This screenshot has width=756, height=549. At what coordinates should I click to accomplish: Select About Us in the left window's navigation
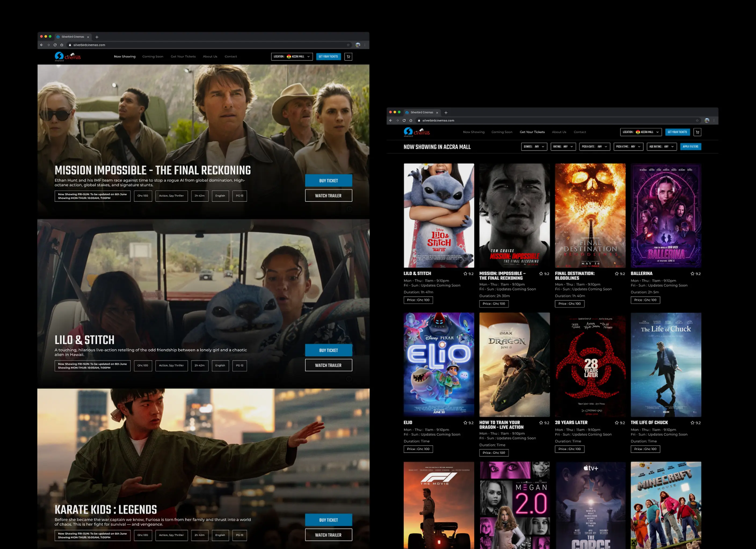point(210,57)
